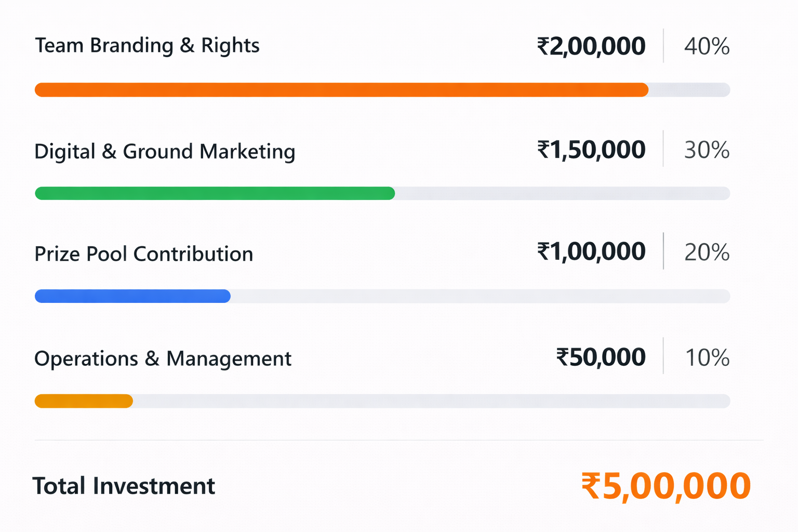Click the orange Team Branding progress bar
Screen dimensions: 798x532
tap(341, 90)
